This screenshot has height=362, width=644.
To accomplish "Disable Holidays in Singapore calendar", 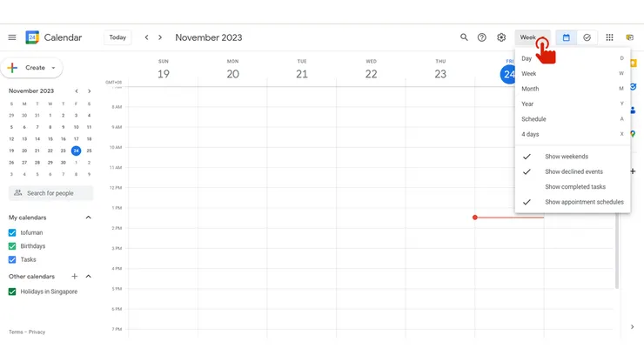I will coord(12,292).
